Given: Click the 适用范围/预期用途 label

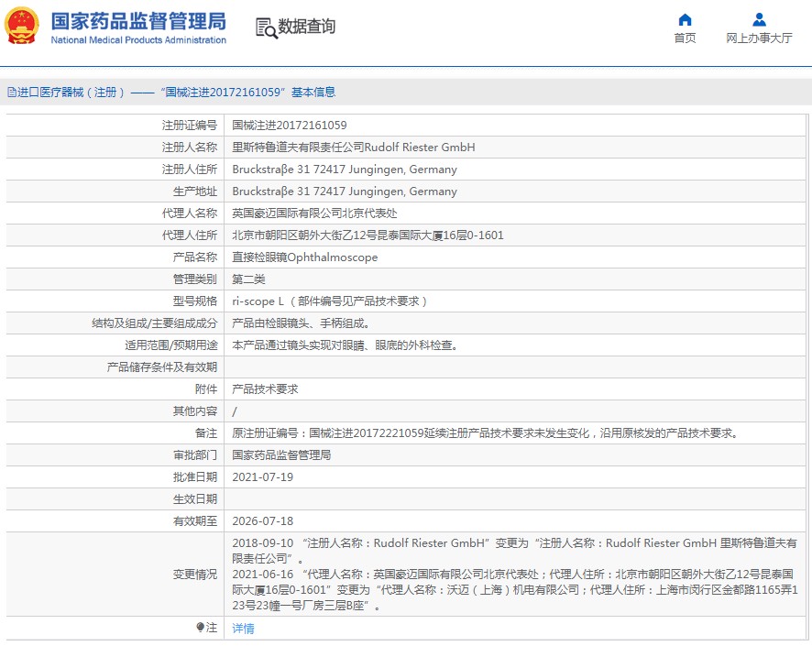Looking at the screenshot, I should pos(170,345).
